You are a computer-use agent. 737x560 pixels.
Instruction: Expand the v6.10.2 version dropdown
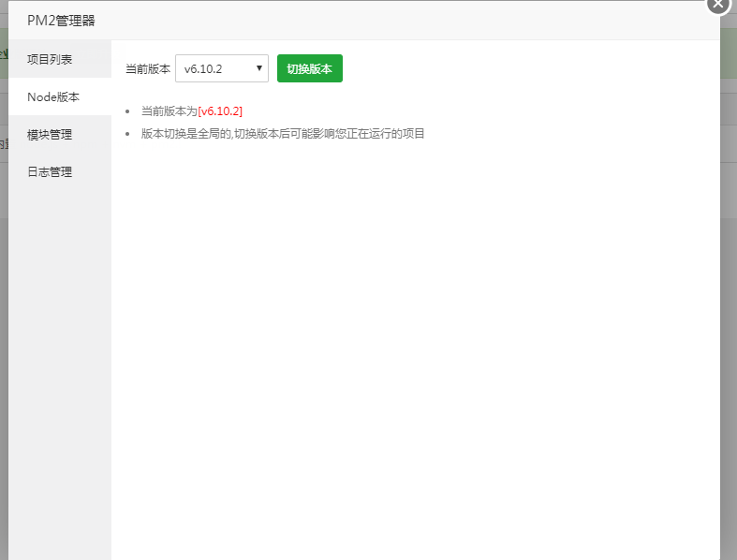point(222,68)
